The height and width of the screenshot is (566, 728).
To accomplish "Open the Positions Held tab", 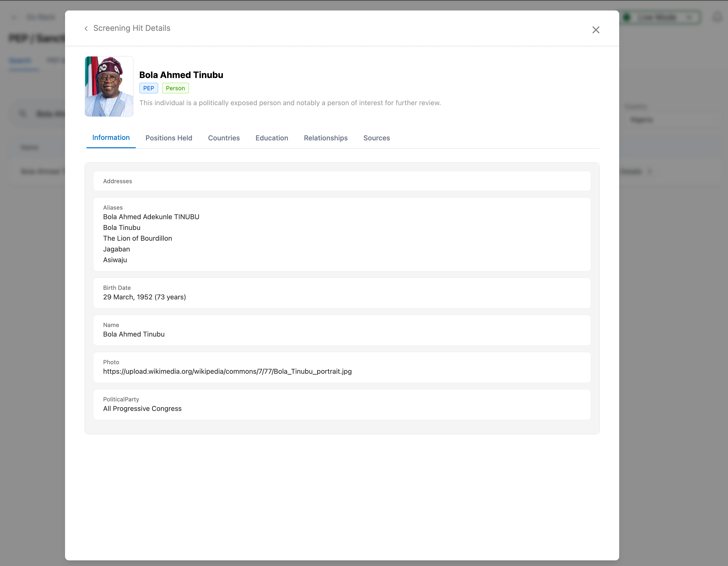I will (169, 138).
